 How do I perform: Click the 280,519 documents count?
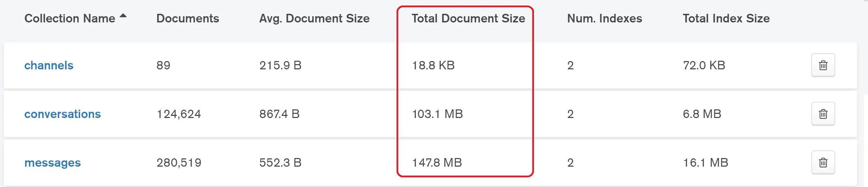pyautogui.click(x=179, y=163)
